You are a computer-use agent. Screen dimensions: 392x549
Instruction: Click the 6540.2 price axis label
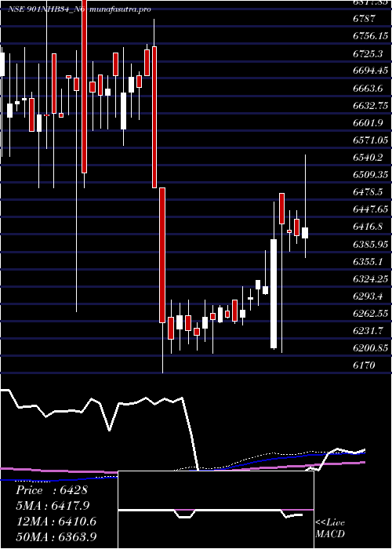coord(368,158)
